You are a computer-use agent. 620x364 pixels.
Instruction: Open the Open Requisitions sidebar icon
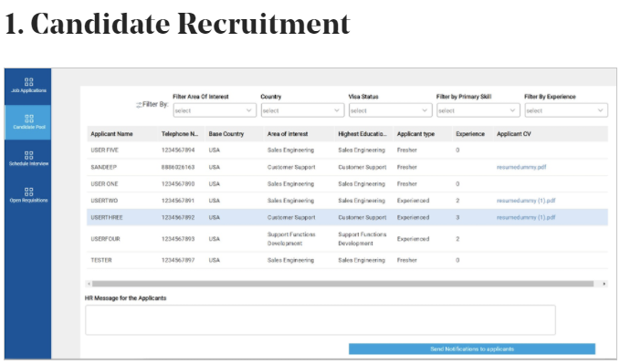click(x=28, y=192)
